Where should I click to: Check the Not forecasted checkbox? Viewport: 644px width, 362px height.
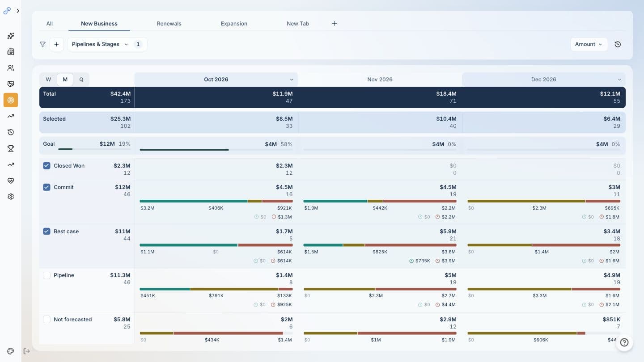pos(47,320)
